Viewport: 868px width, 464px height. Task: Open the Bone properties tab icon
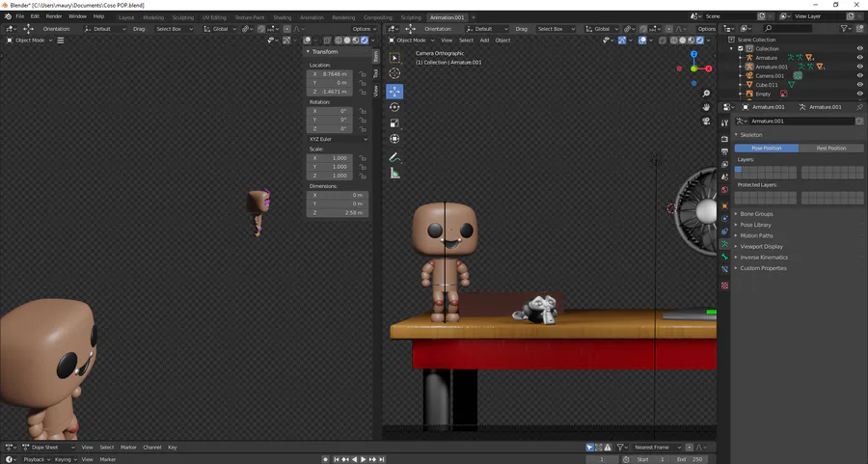[x=724, y=257]
